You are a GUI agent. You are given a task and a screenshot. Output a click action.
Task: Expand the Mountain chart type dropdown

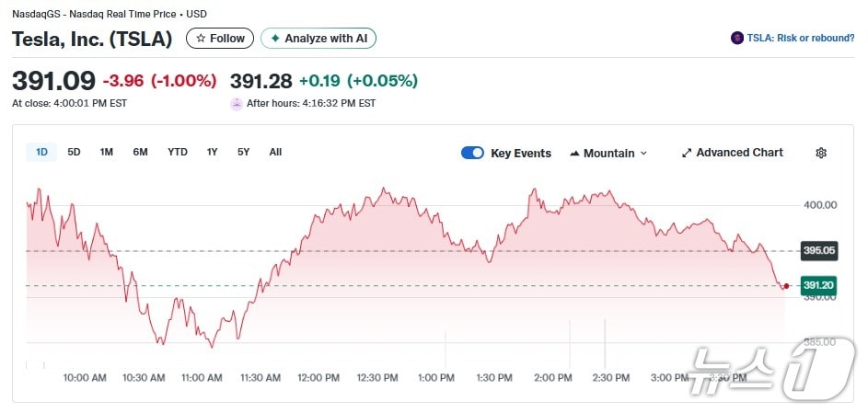pos(643,154)
